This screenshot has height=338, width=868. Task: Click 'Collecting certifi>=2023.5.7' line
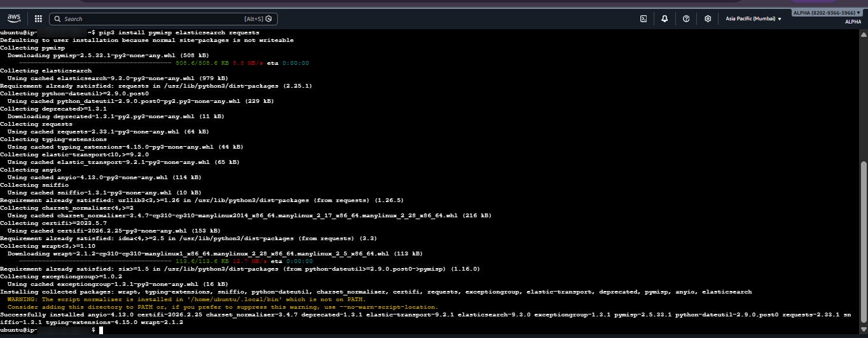[53, 223]
